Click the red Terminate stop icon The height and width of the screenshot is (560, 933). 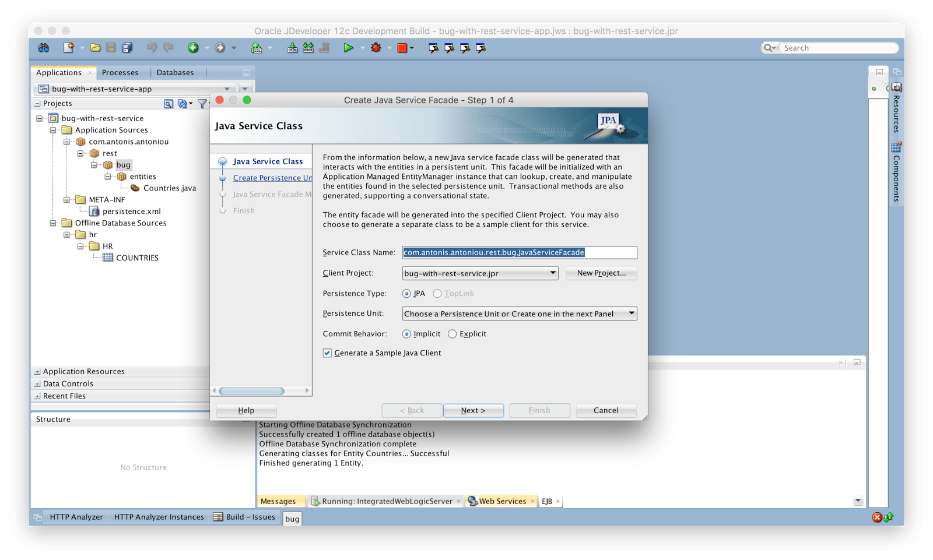coord(402,48)
